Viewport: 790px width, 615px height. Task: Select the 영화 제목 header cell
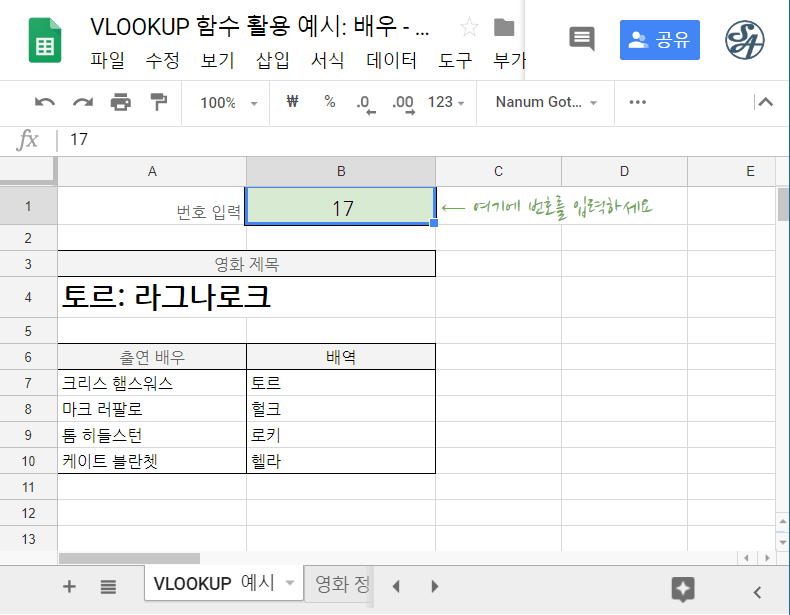[246, 264]
